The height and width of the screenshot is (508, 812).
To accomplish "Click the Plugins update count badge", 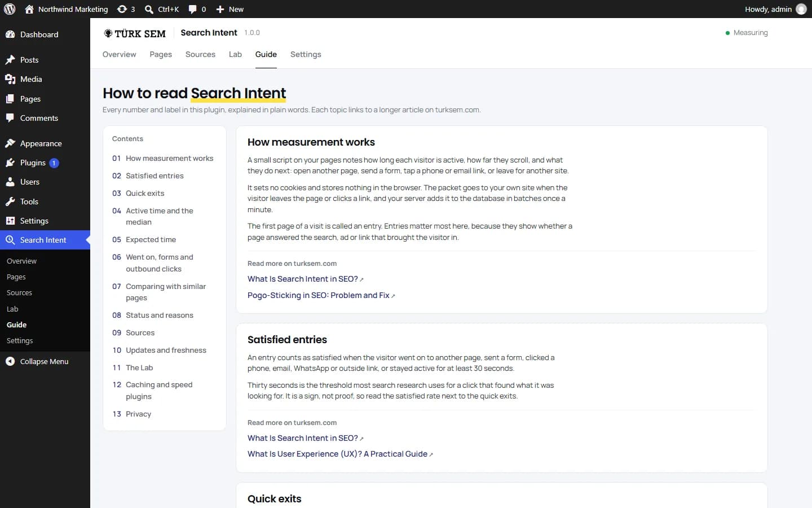I will [54, 163].
